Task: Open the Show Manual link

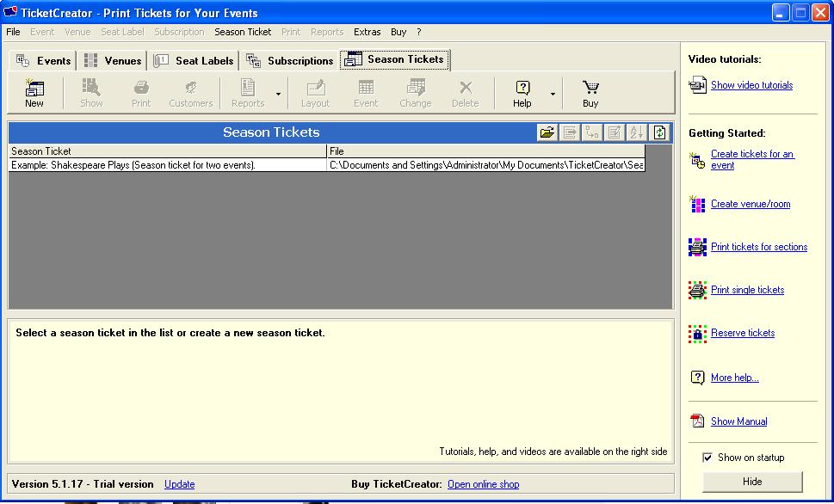Action: 738,421
